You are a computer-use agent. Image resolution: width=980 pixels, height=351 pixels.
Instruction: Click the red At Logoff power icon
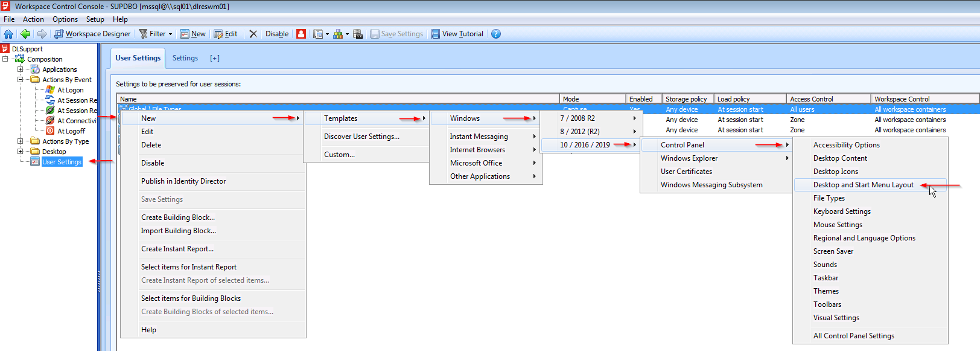click(51, 131)
